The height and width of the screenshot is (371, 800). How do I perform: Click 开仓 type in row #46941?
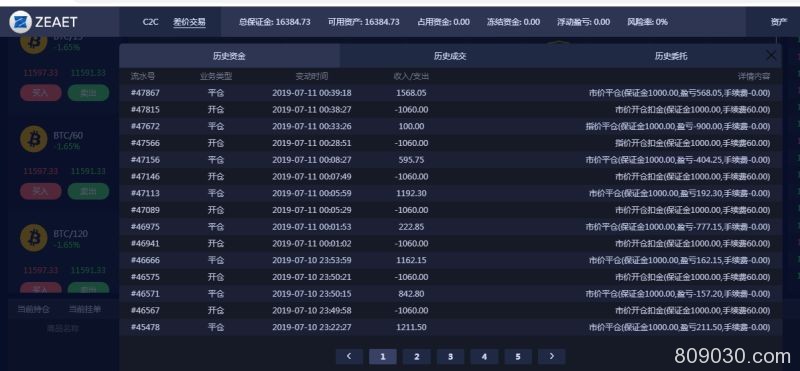point(216,243)
